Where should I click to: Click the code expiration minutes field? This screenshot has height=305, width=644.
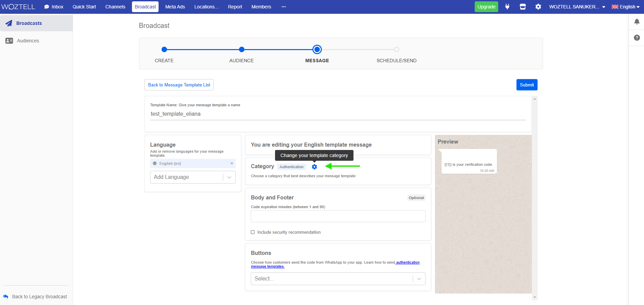point(338,216)
